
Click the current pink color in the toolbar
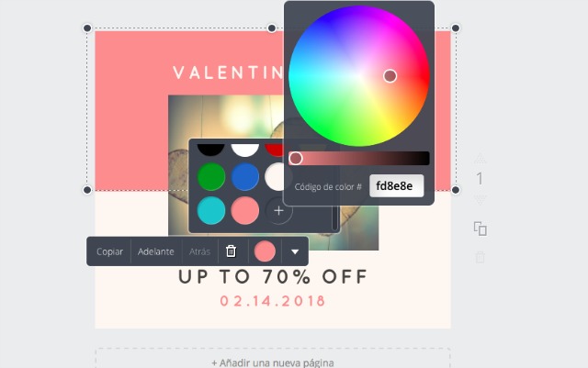point(265,251)
